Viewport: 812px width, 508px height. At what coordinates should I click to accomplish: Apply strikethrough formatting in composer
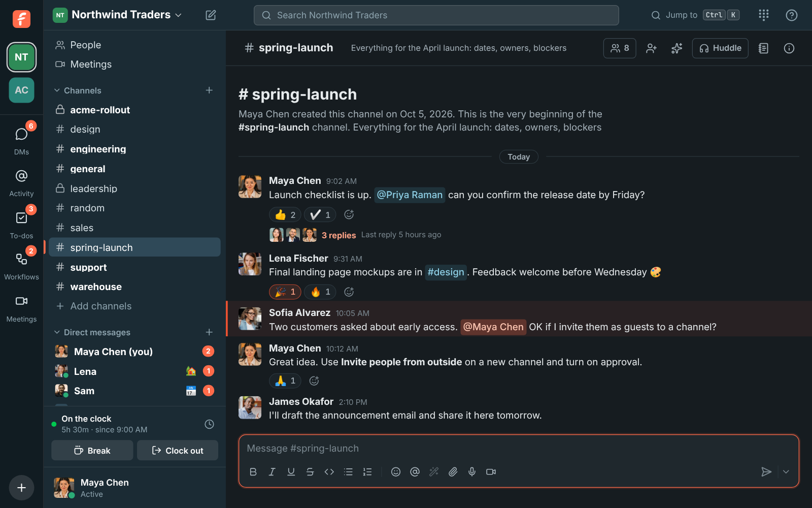pos(310,472)
